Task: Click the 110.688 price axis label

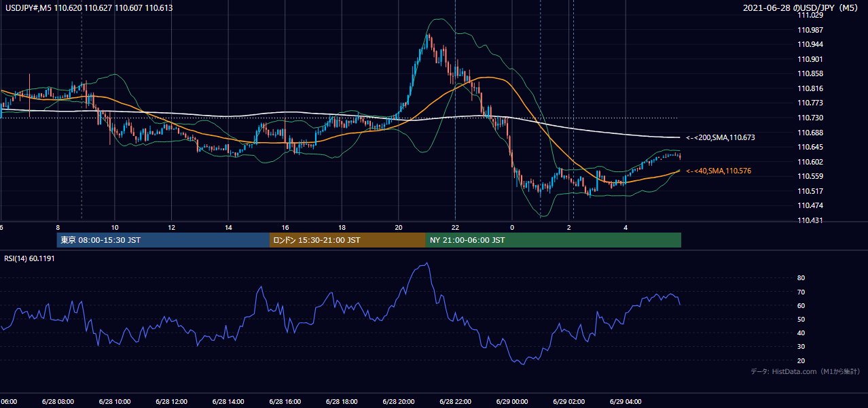Action: [x=810, y=133]
